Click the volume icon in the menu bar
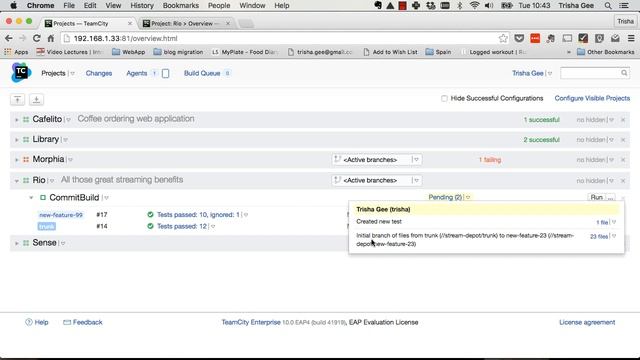The image size is (640, 360). [x=489, y=6]
